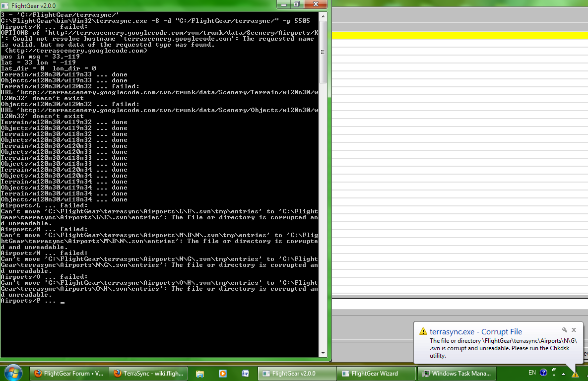
Task: Click the console scrollbar thumb
Action: click(x=323, y=52)
